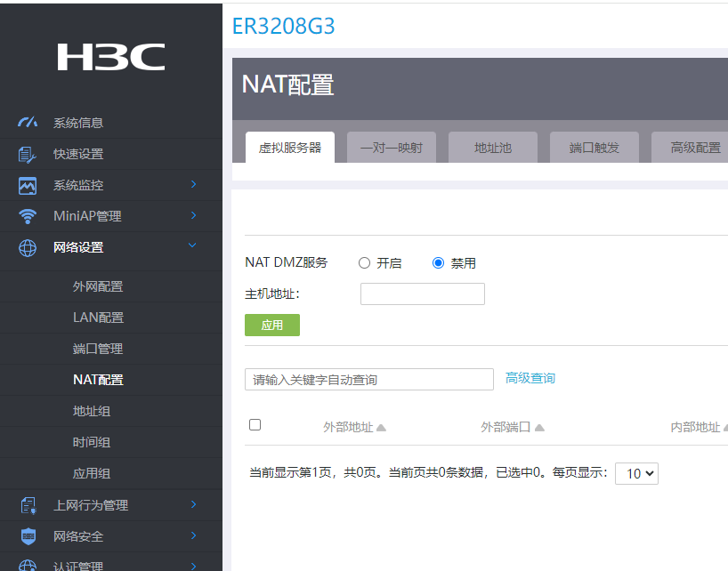Click the 外部地址 column header text
The image size is (728, 571).
[348, 427]
